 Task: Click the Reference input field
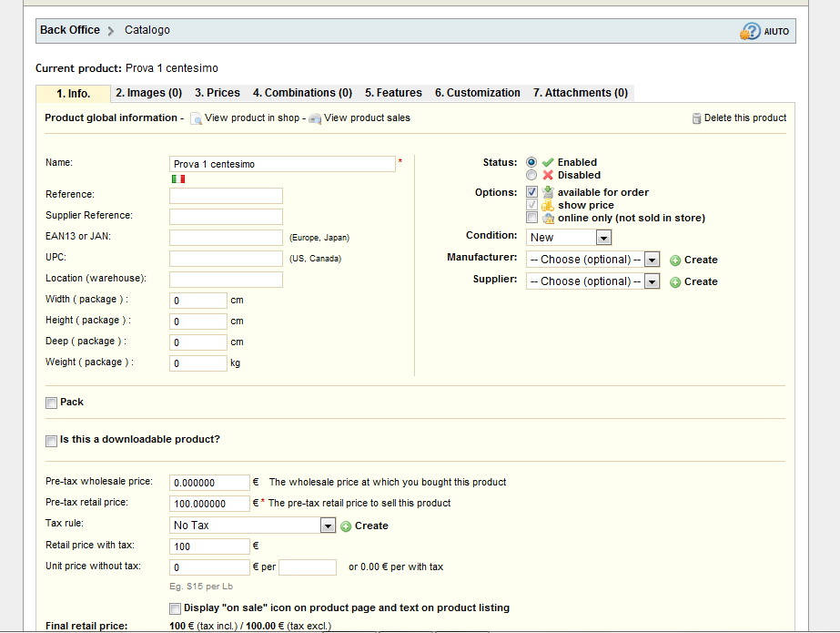click(226, 196)
